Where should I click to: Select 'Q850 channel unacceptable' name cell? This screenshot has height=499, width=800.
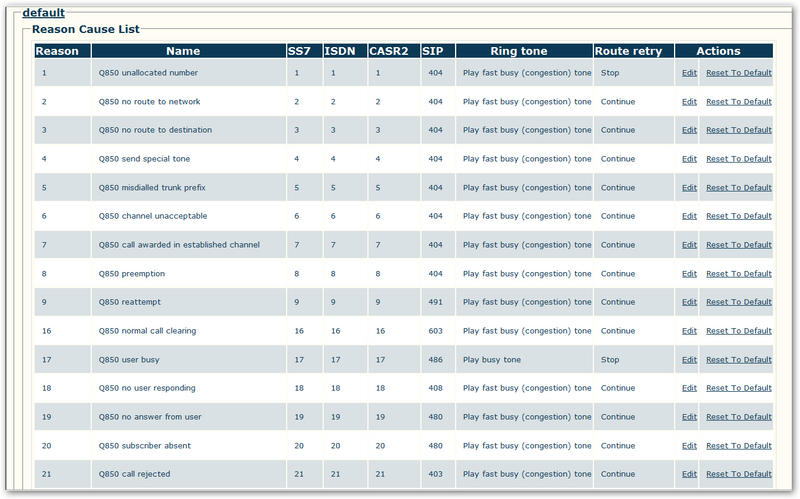189,216
